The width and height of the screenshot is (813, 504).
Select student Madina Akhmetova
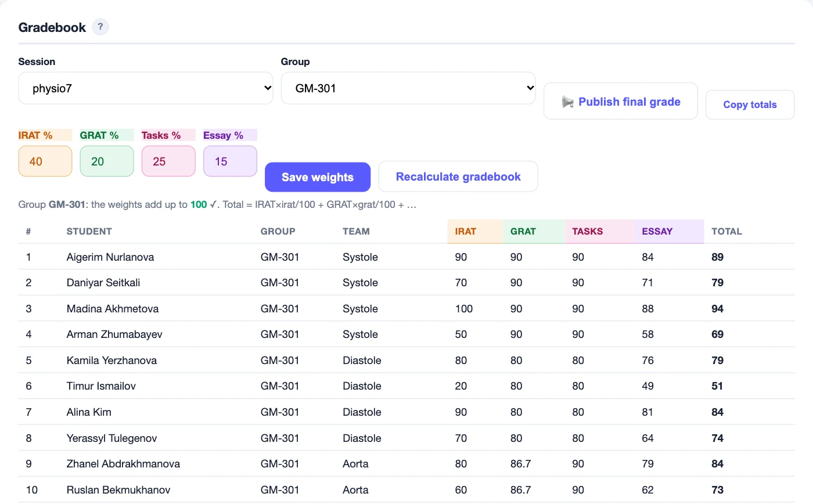(113, 308)
